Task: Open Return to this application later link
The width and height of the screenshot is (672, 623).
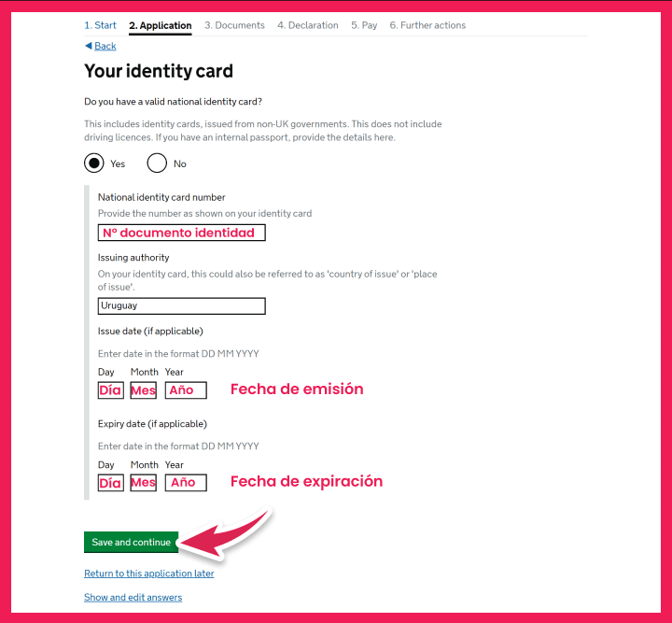Action: [149, 573]
